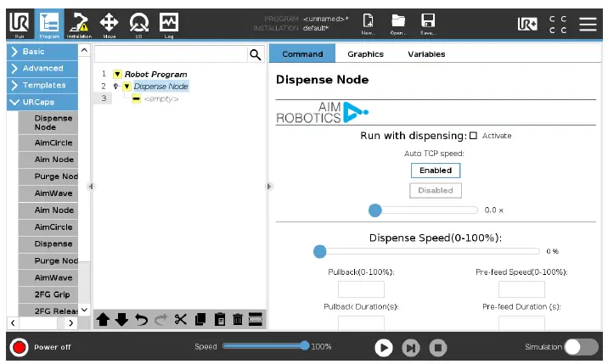Click the Pullback Duration field

coord(361,323)
